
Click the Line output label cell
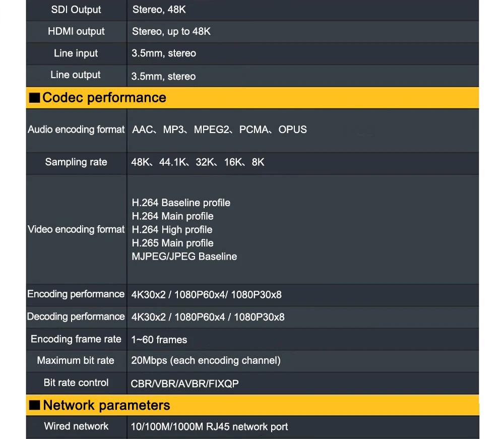pos(76,75)
